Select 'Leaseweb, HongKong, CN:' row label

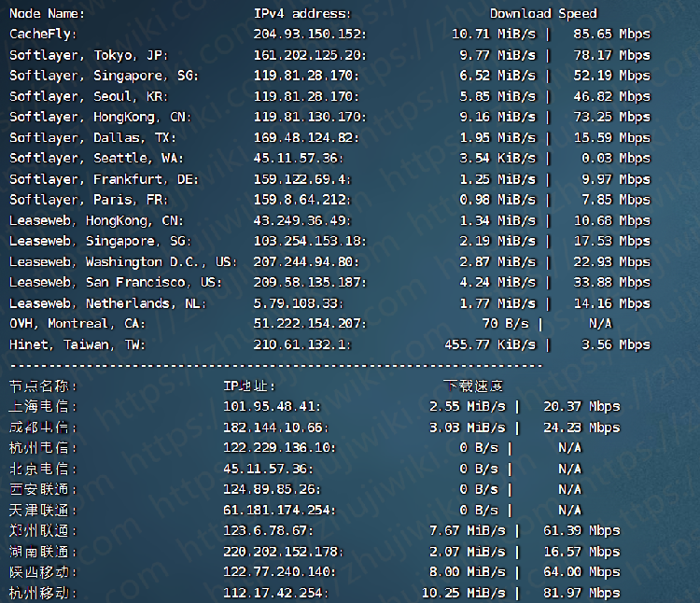96,221
